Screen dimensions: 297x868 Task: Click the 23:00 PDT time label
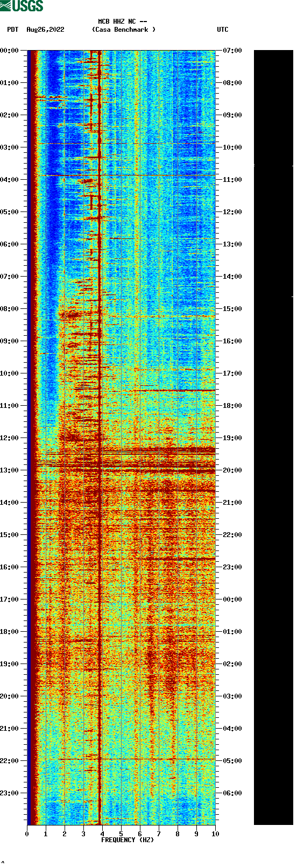10,793
